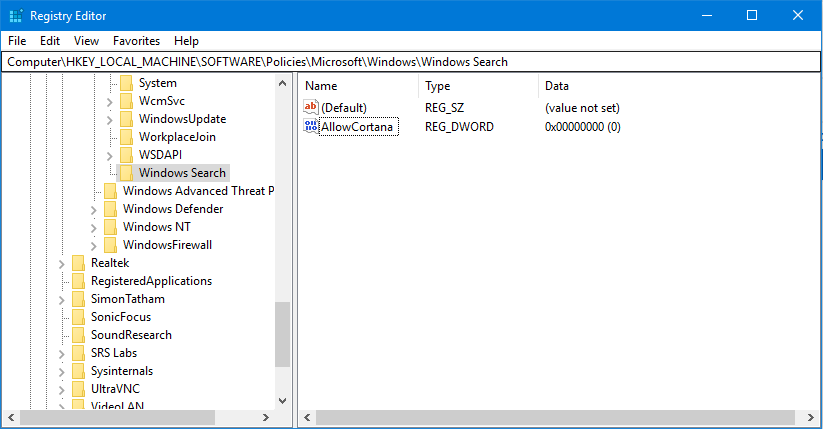This screenshot has height=429, width=823.
Task: Click the values pane horizontal scrollbar thumb
Action: (555, 418)
